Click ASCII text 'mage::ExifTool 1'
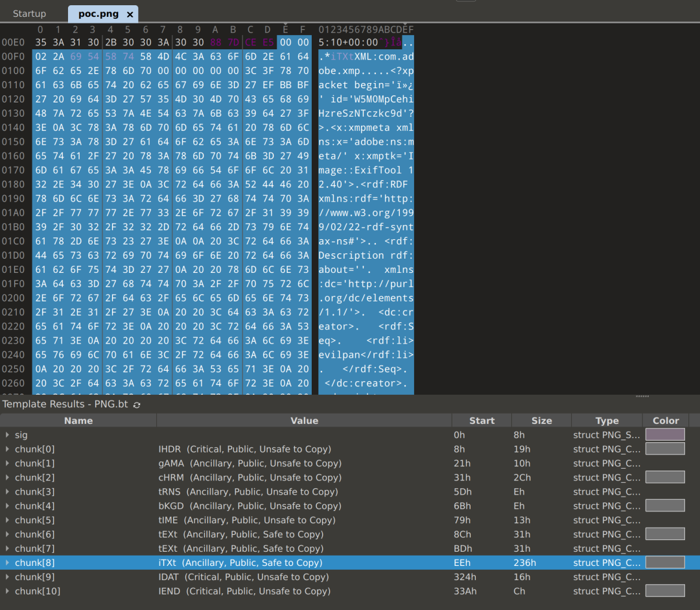Screen dimensions: 700x610 366,170
